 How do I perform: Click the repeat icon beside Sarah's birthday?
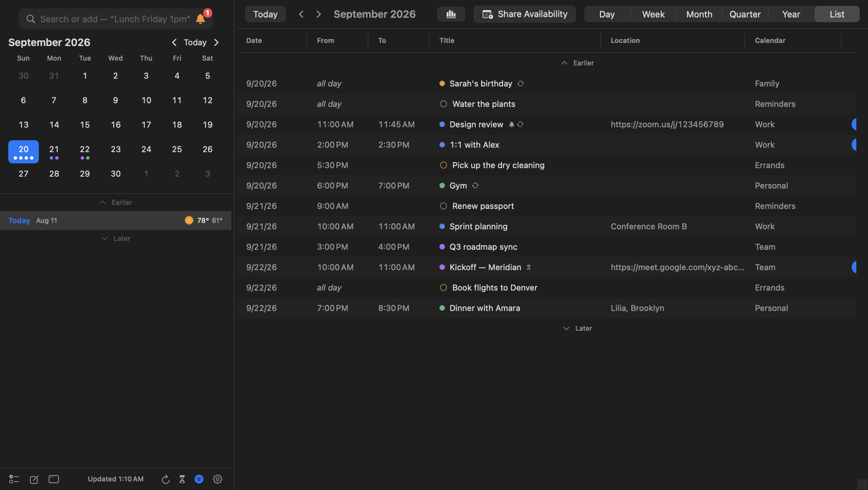[521, 83]
